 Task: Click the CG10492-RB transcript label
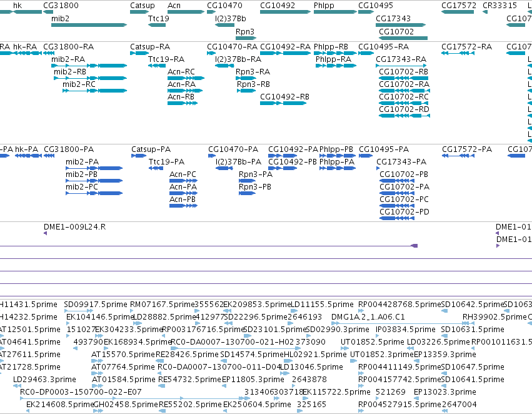284,97
